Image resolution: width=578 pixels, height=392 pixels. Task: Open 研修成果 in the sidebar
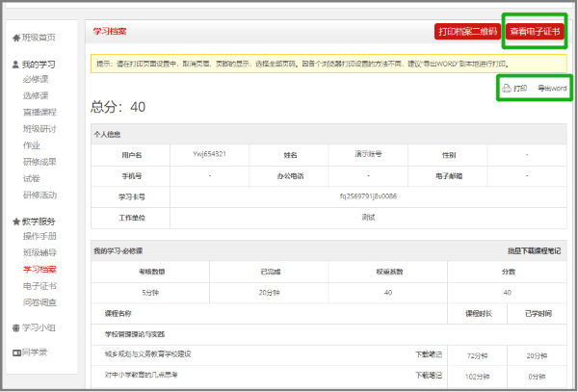click(39, 162)
